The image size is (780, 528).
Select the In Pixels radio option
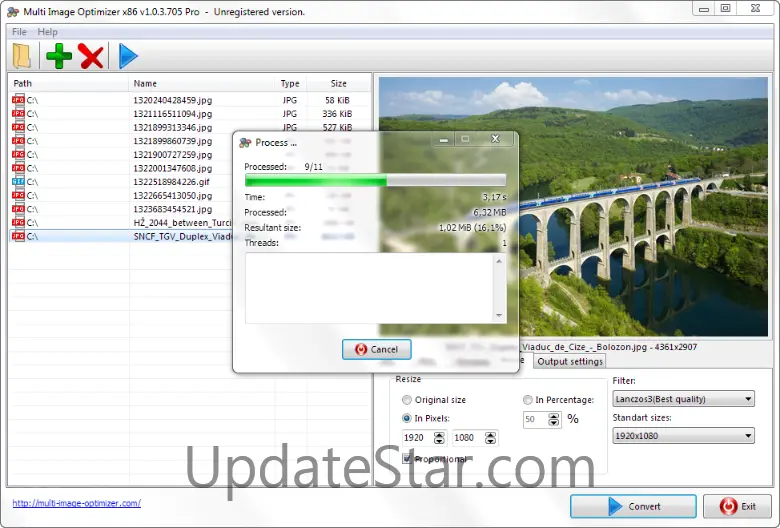click(x=407, y=418)
